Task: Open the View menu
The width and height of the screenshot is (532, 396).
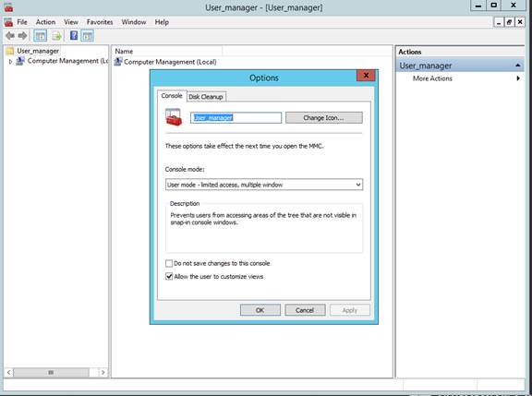Action: (71, 22)
